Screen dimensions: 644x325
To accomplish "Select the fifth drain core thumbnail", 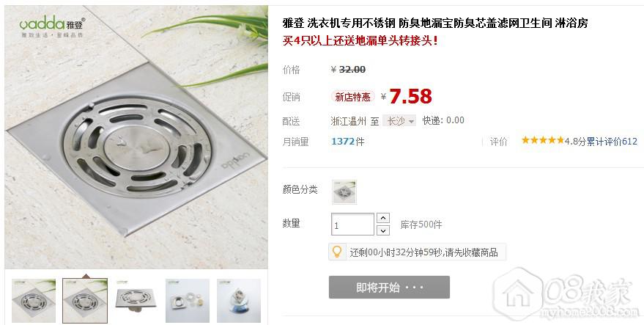I will click(x=239, y=301).
